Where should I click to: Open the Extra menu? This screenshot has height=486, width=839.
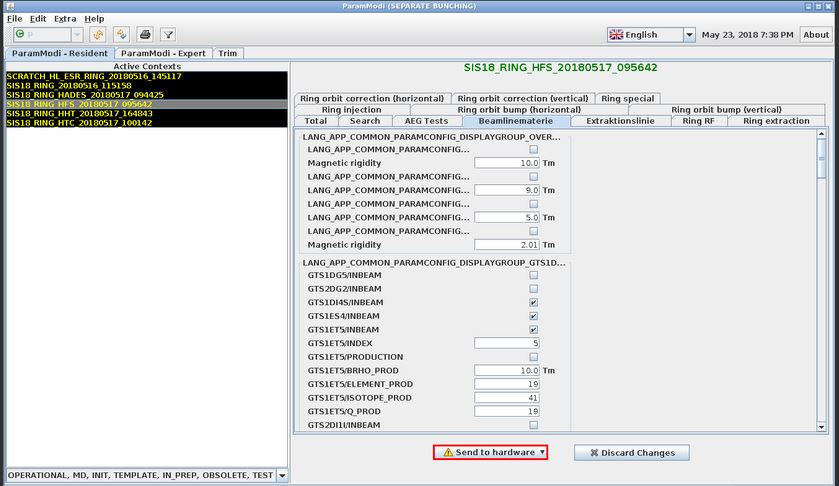(65, 19)
